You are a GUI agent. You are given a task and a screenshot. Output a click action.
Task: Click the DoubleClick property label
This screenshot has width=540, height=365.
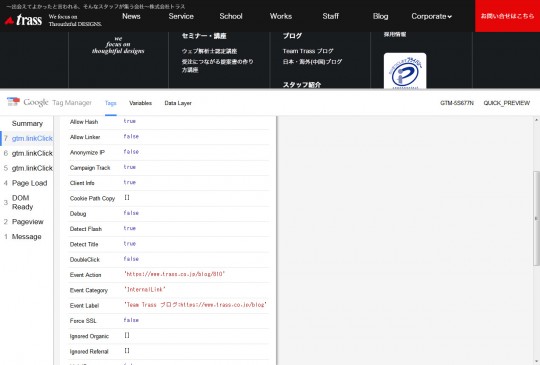pos(85,259)
